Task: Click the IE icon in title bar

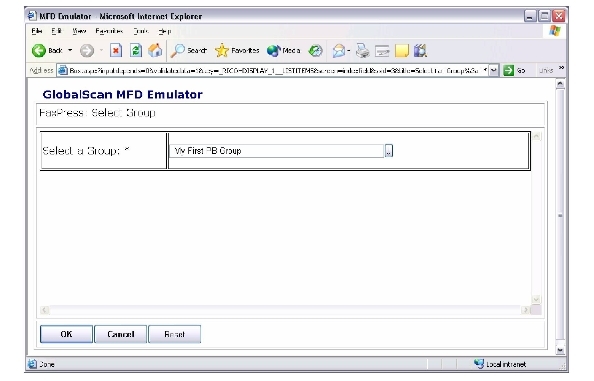Action: [32, 16]
